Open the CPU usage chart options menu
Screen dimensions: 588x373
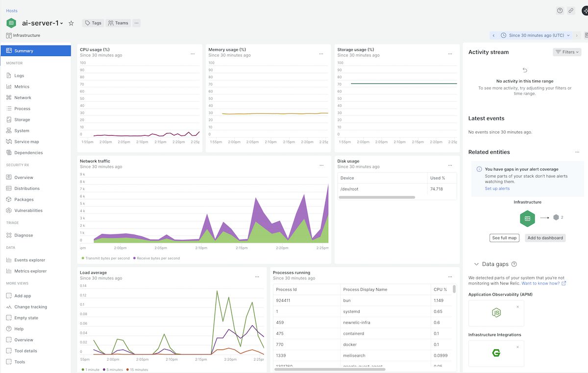pyautogui.click(x=193, y=54)
